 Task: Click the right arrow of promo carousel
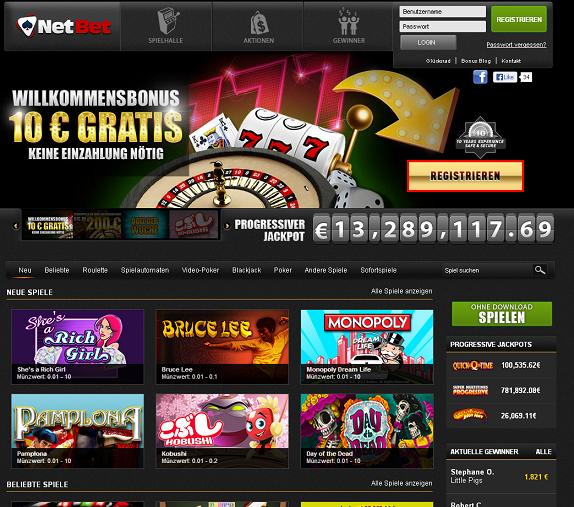coord(227,226)
